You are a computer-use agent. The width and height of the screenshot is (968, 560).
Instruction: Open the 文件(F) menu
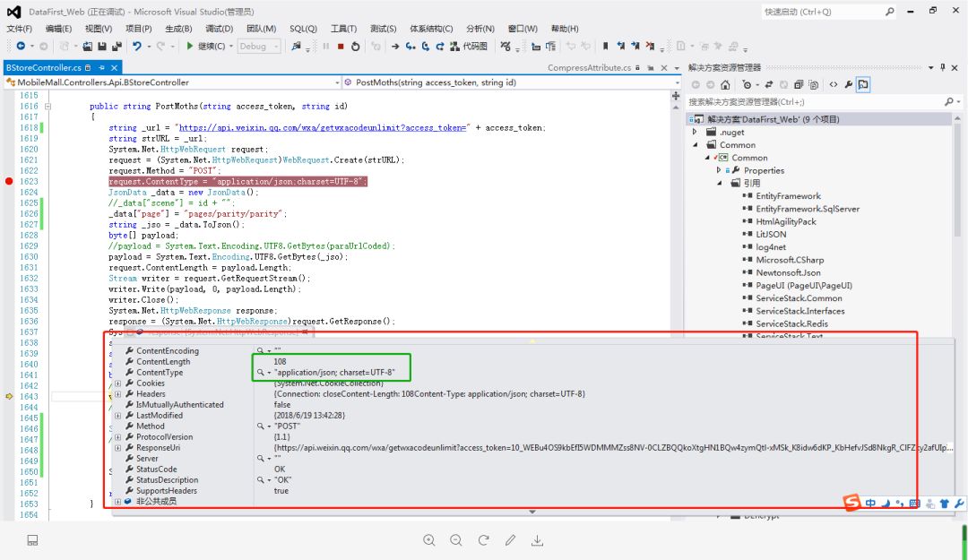coord(19,29)
